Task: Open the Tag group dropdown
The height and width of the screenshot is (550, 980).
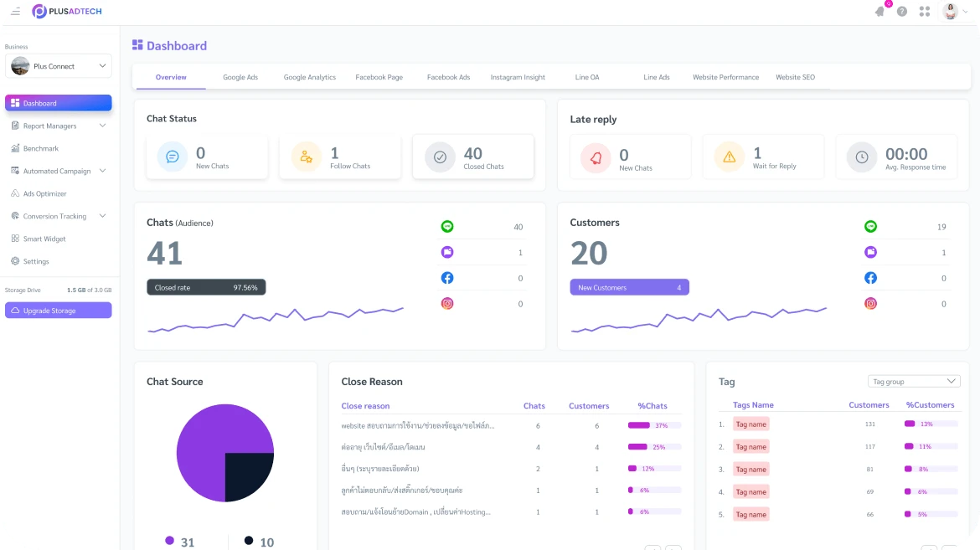Action: [914, 381]
